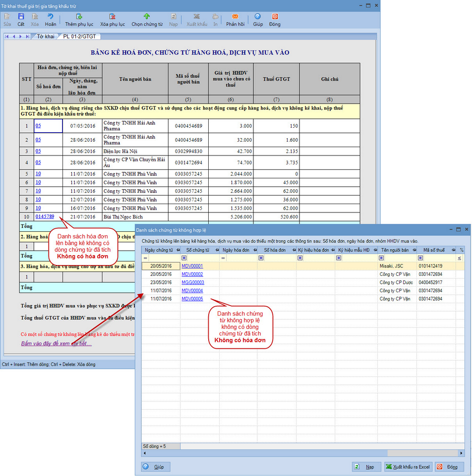Open filter operator for Ký hiệu hóa đơn

[x=300, y=258]
